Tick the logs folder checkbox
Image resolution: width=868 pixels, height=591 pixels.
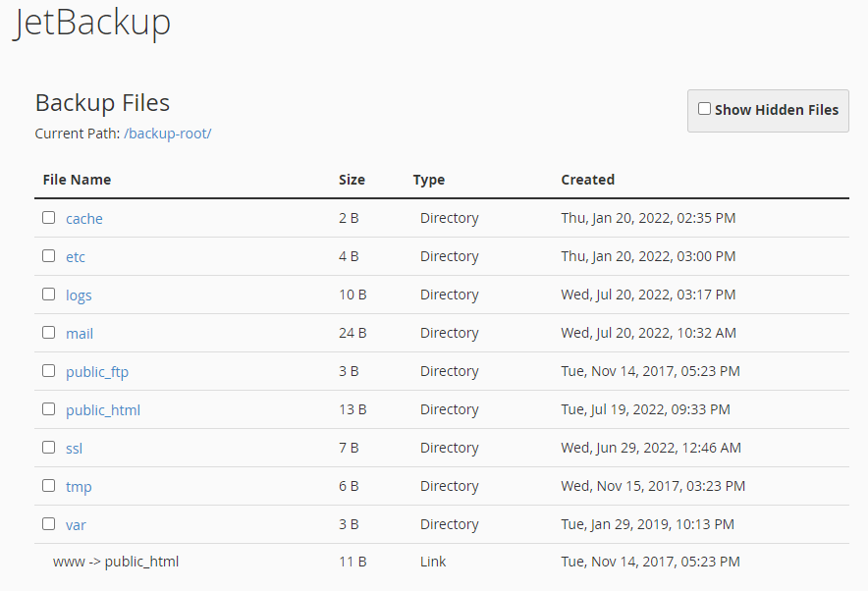48,295
